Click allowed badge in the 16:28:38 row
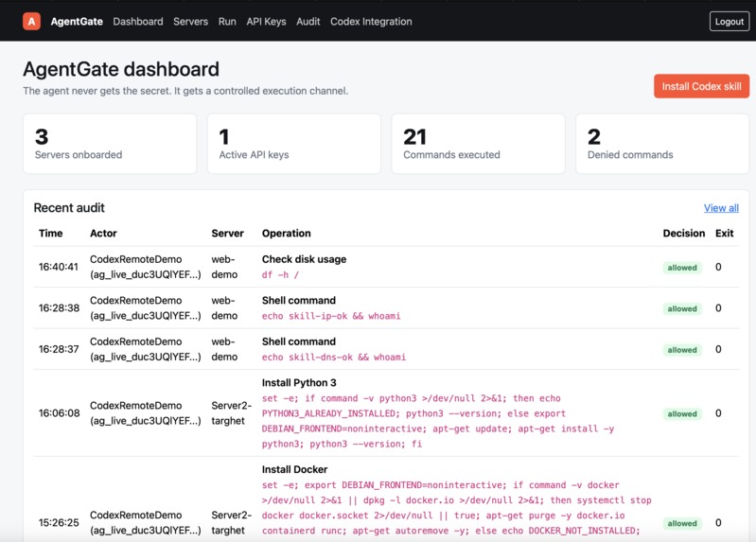 point(682,308)
